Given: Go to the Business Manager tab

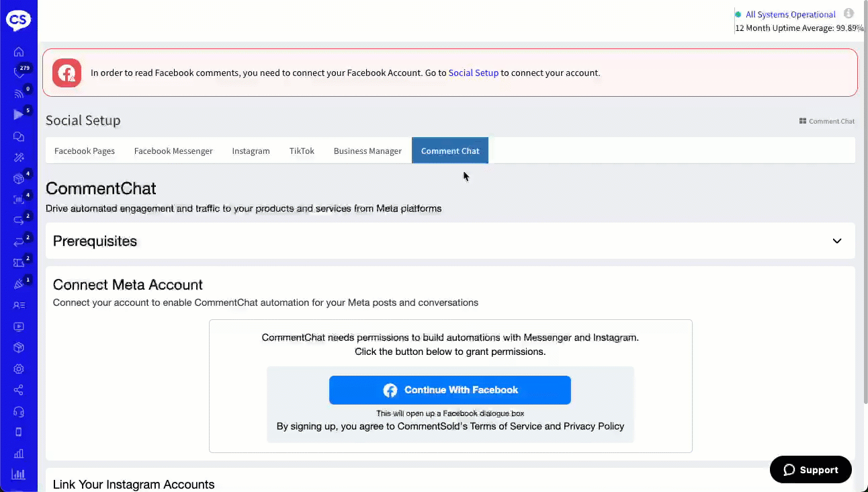Looking at the screenshot, I should pyautogui.click(x=367, y=151).
